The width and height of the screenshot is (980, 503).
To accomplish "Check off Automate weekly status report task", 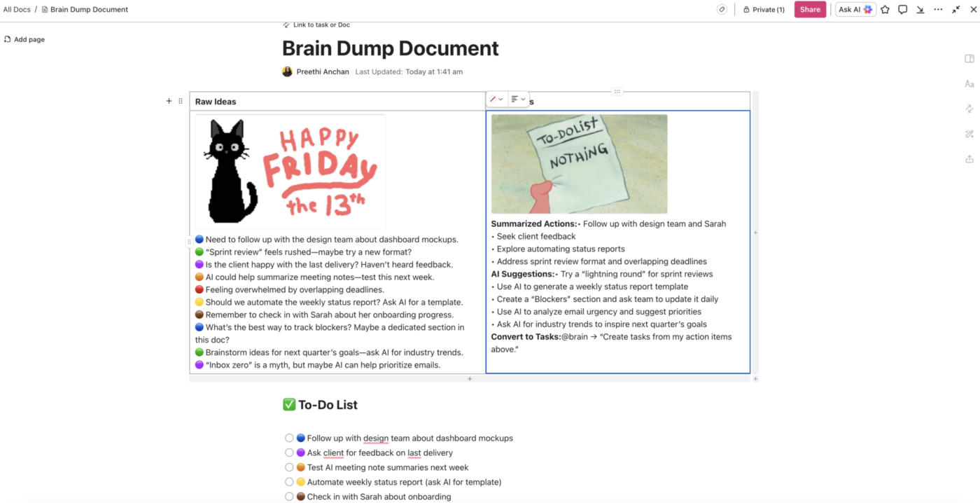I will coord(289,482).
